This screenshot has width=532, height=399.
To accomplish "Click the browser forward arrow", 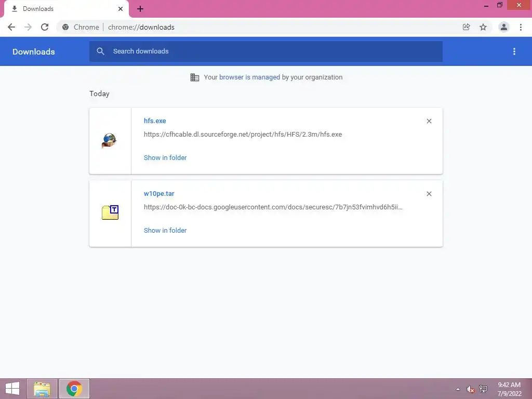I will tap(28, 27).
